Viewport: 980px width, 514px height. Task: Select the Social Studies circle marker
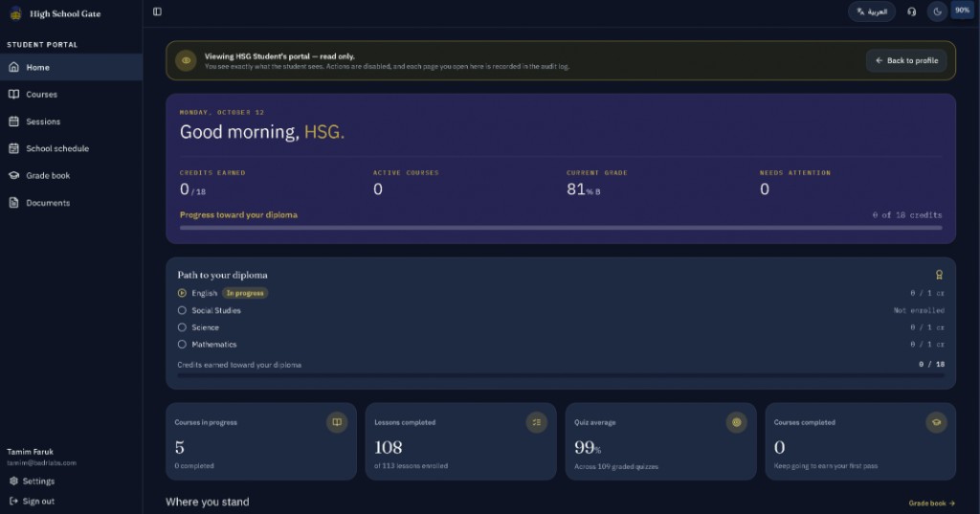pos(182,310)
